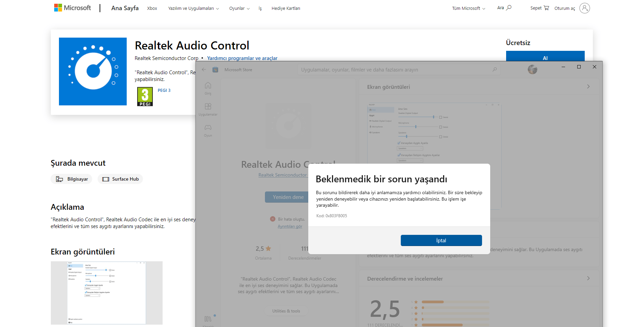Image resolution: width=644 pixels, height=327 pixels.
Task: Click the Bilgisayar device icon chip
Action: coord(71,179)
